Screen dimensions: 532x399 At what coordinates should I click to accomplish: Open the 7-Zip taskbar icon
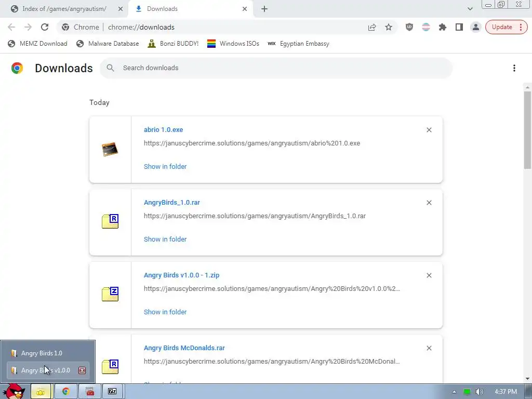click(x=112, y=392)
